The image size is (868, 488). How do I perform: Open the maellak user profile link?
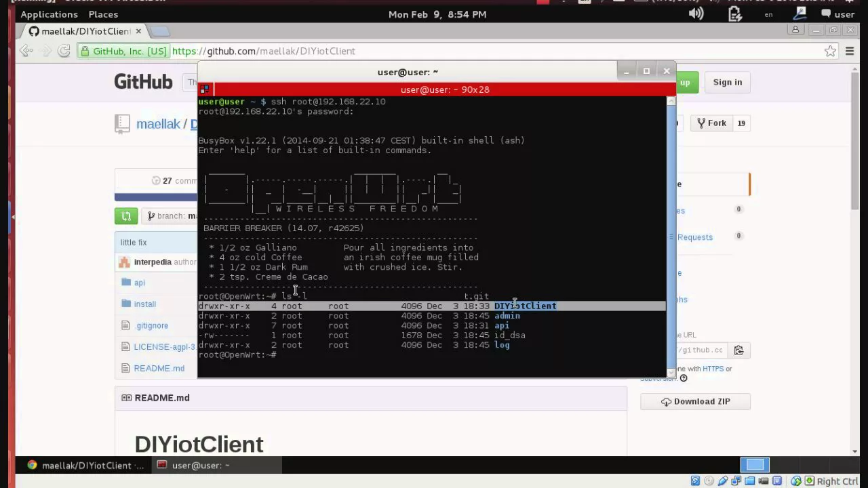point(158,124)
